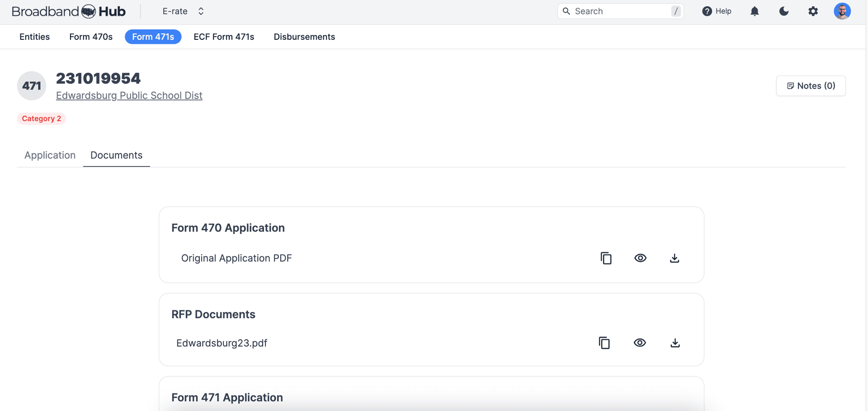Click the Broadband Hub logo
The width and height of the screenshot is (868, 411).
[69, 11]
